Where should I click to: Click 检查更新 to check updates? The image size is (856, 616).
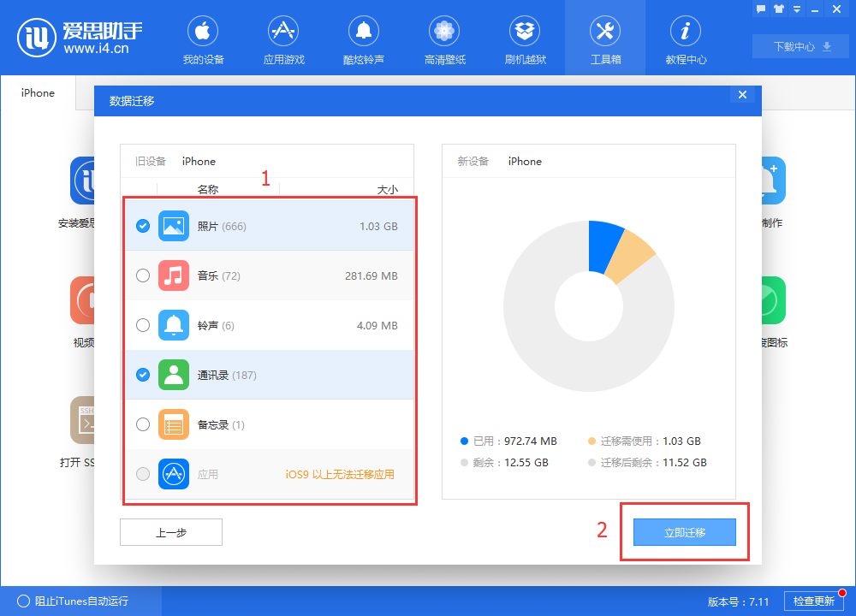click(x=814, y=601)
